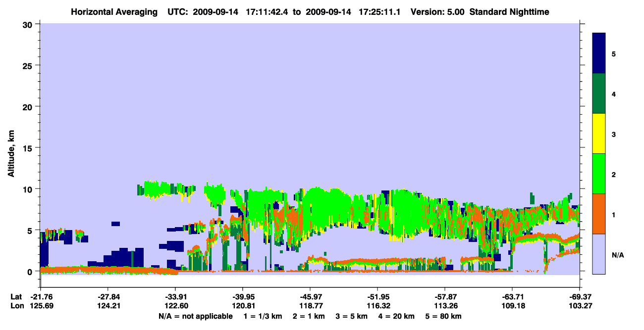
Task: Click the orange level 1 colorbar segment
Action: [599, 214]
